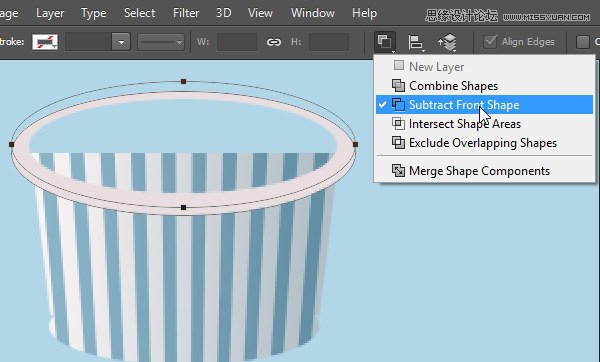The width and height of the screenshot is (600, 362).
Task: Open the 3D menu
Action: 223,13
